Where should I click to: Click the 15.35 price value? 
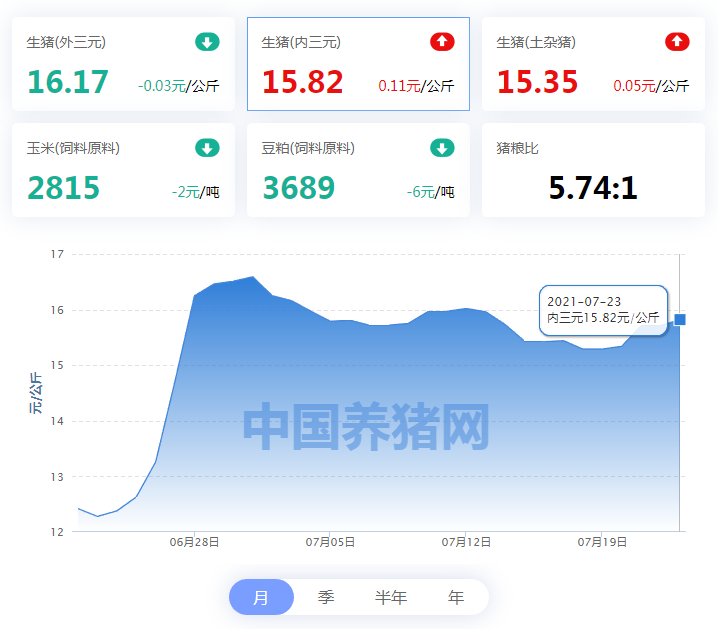click(538, 82)
